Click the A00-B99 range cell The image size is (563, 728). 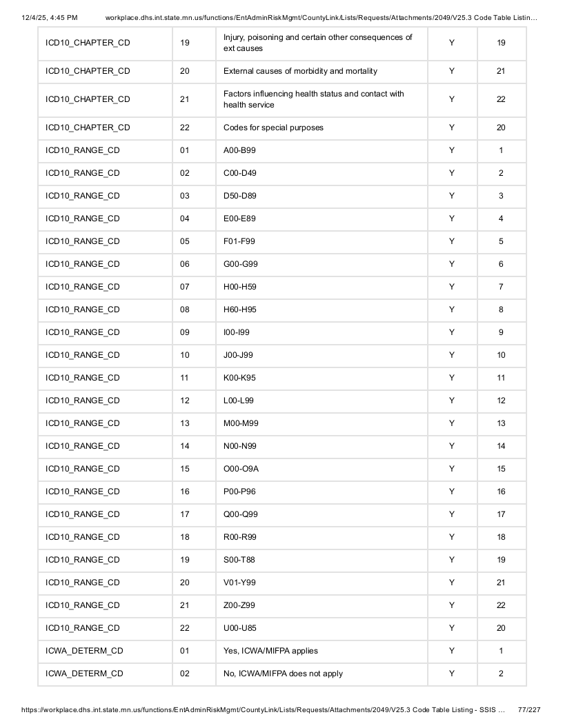coord(322,150)
